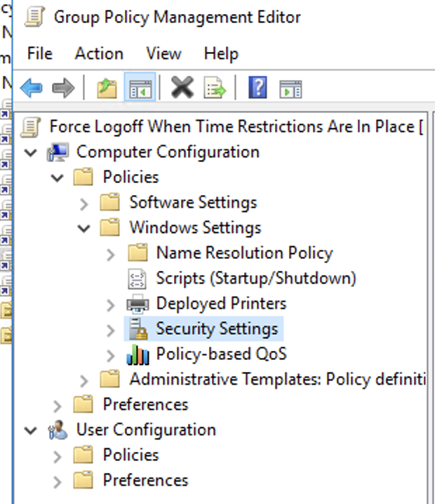Click the Windows Settings folder icon

pyautogui.click(x=110, y=227)
